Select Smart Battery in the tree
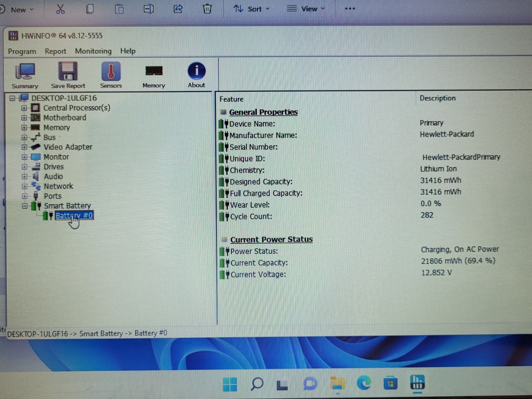532x399 pixels. [x=67, y=206]
